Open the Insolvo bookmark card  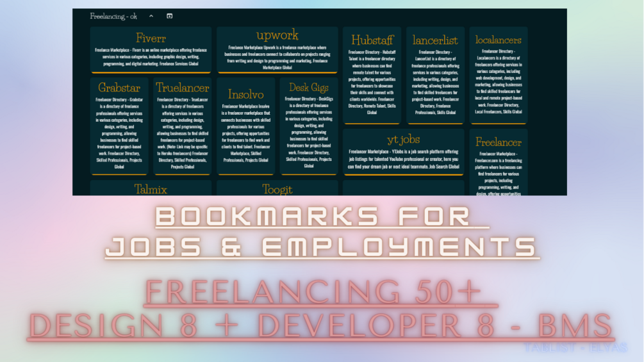[245, 126]
